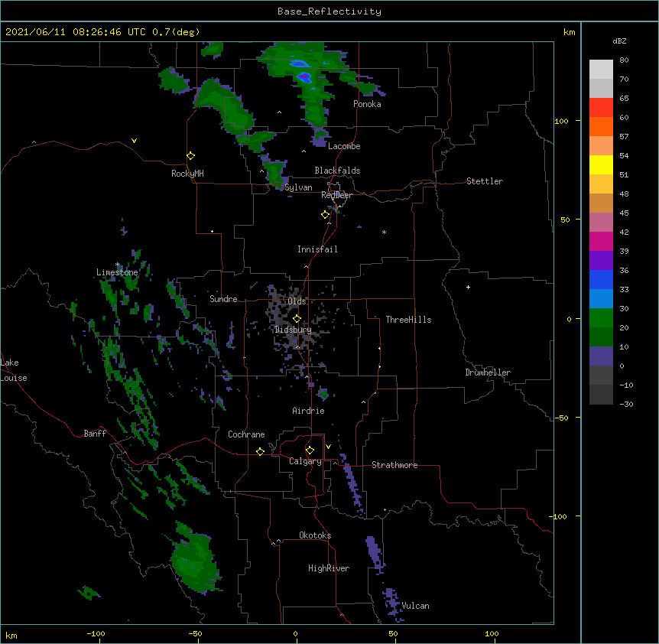Select the Okotoks label
The image size is (659, 644).
315,535
